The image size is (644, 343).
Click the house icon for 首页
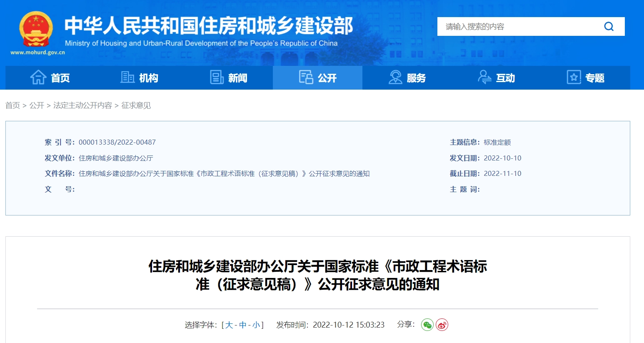click(38, 78)
